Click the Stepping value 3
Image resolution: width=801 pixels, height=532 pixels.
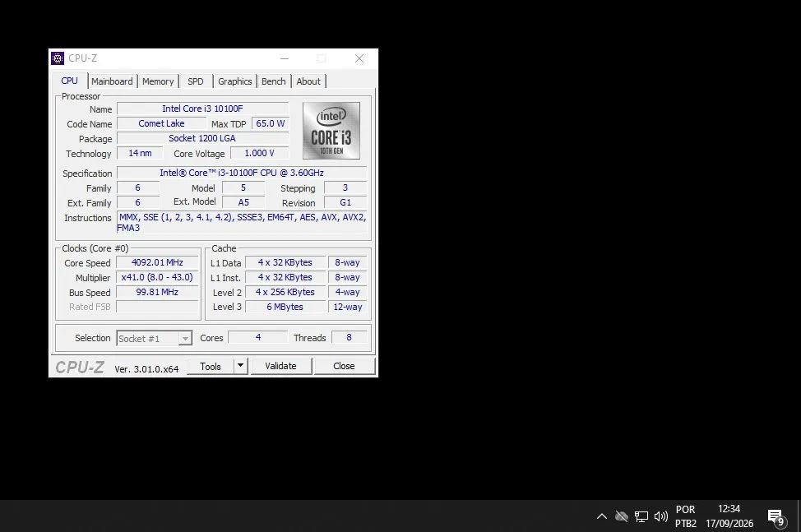[x=345, y=187]
